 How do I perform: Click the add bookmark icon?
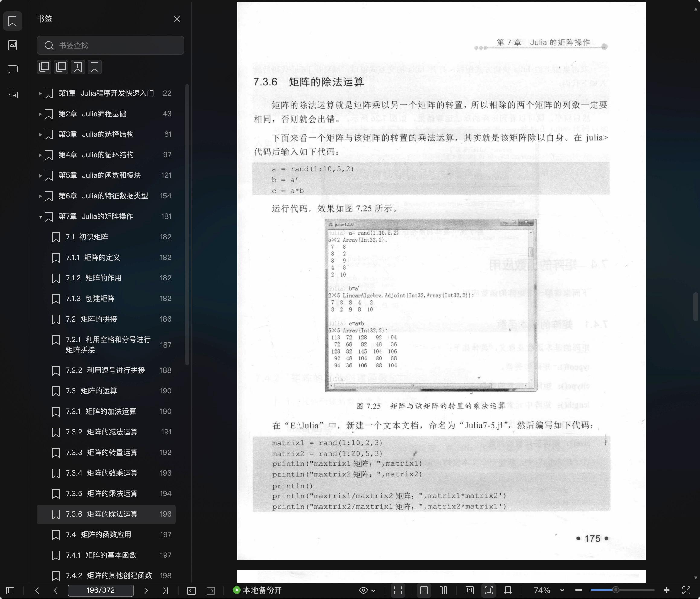tap(78, 67)
